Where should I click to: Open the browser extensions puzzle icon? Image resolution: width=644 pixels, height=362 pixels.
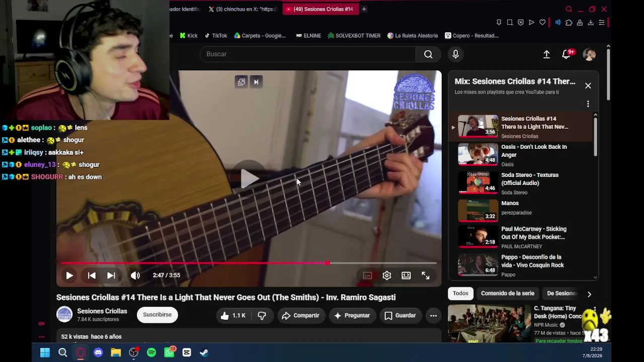pyautogui.click(x=569, y=23)
